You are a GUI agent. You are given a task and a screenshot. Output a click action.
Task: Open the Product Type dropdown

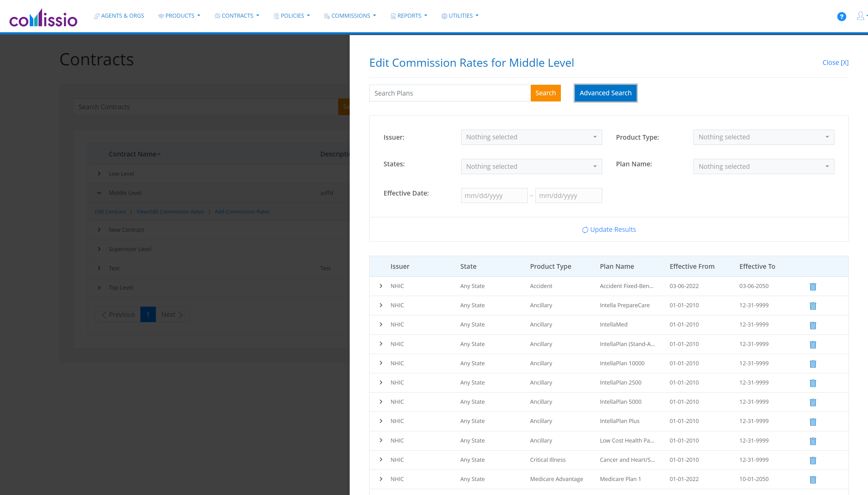[x=764, y=137]
